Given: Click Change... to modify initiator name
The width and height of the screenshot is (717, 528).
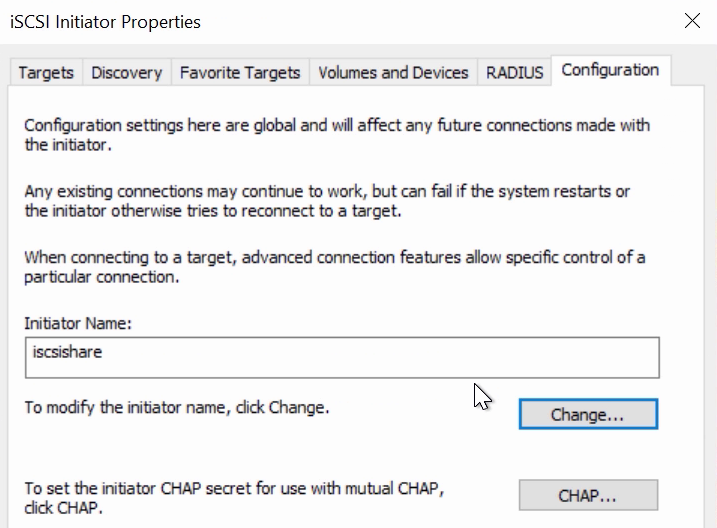Looking at the screenshot, I should [x=589, y=414].
